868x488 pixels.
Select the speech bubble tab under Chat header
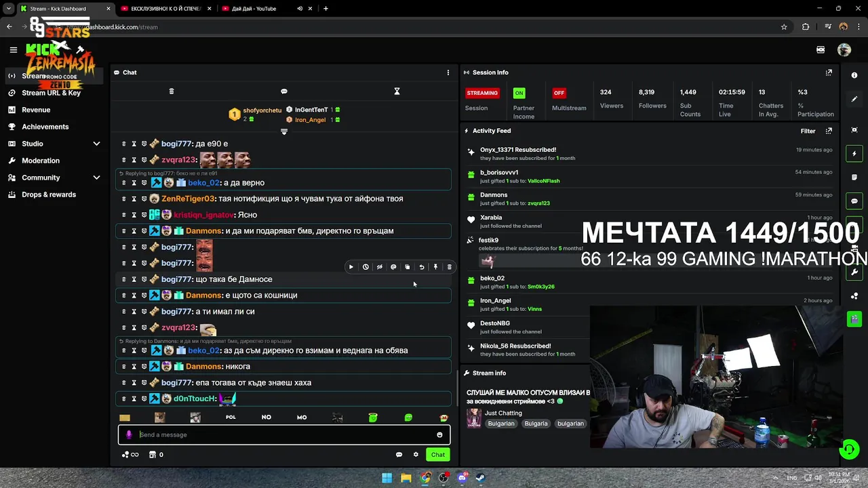point(284,91)
